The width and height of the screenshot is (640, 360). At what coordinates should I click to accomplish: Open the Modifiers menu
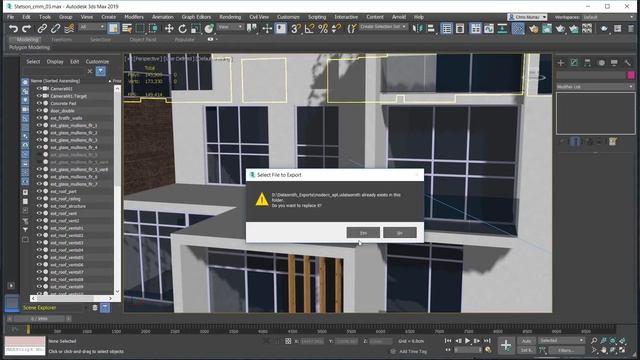(134, 17)
